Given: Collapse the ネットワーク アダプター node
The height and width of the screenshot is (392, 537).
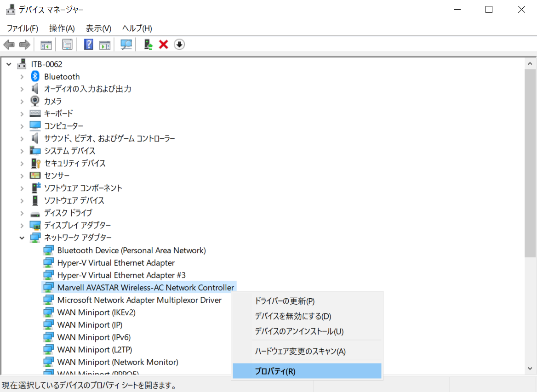Looking at the screenshot, I should [x=22, y=238].
